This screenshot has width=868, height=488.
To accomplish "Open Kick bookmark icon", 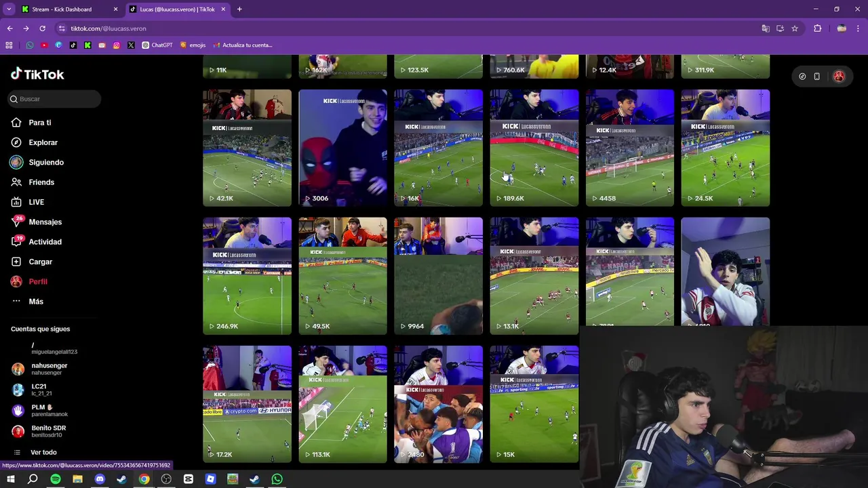I will [x=87, y=45].
